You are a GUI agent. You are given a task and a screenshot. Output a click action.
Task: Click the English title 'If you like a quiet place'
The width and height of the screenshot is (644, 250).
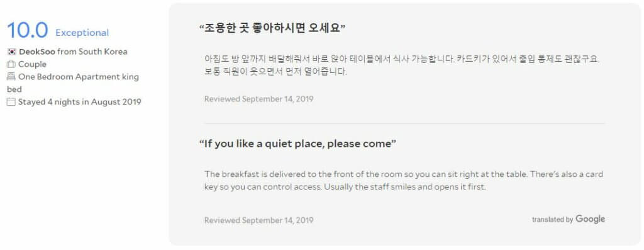point(297,144)
